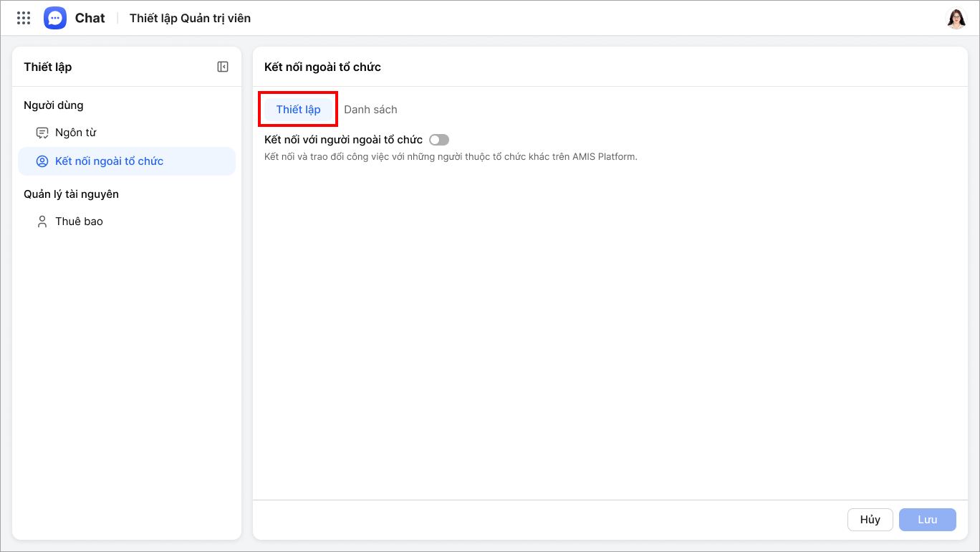Switch to the Danh sách tab
Image resolution: width=980 pixels, height=552 pixels.
370,110
